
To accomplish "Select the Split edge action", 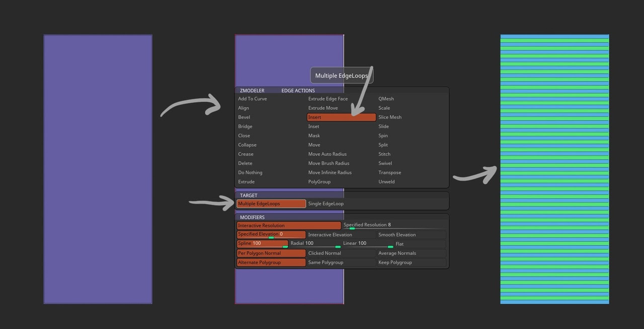I will point(383,145).
